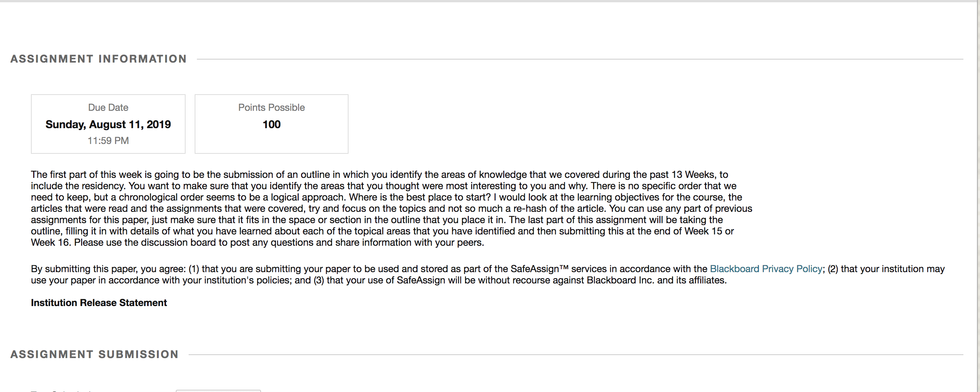Click the assignment outline instructions paragraph

392,208
